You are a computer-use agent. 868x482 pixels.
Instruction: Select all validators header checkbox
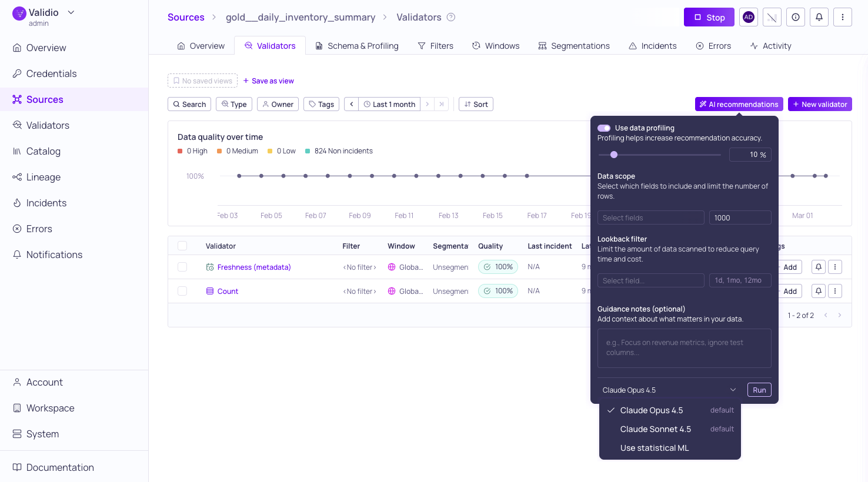pyautogui.click(x=182, y=246)
